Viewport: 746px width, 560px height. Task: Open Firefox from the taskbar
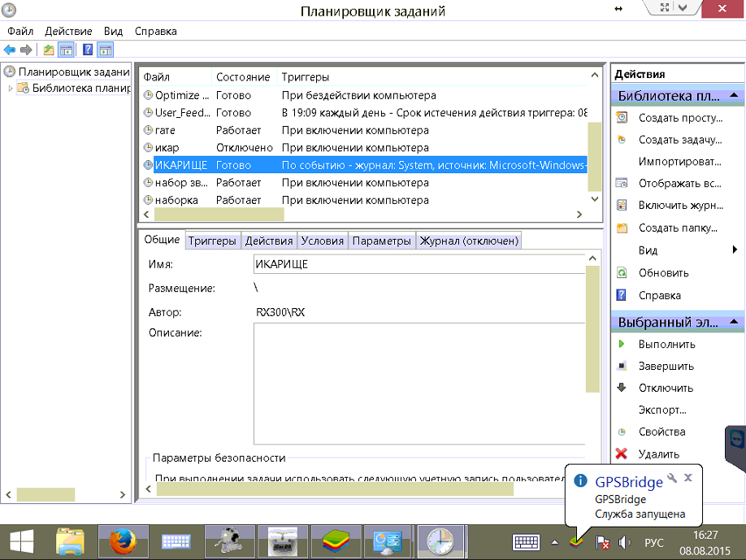point(124,540)
